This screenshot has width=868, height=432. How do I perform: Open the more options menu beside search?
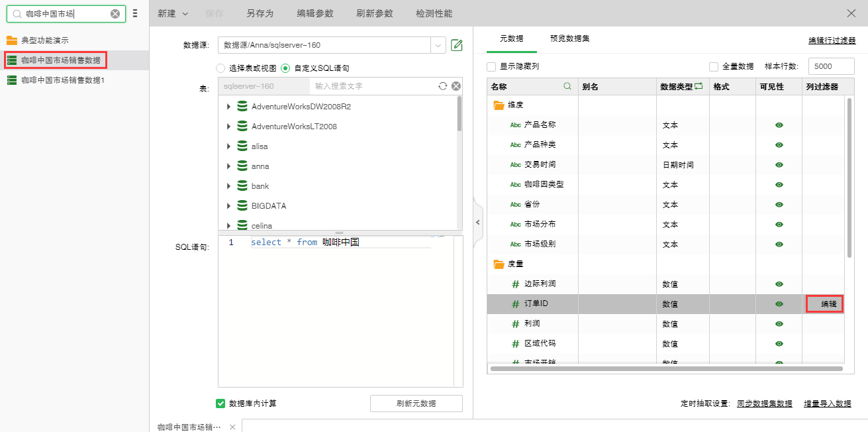pyautogui.click(x=135, y=13)
